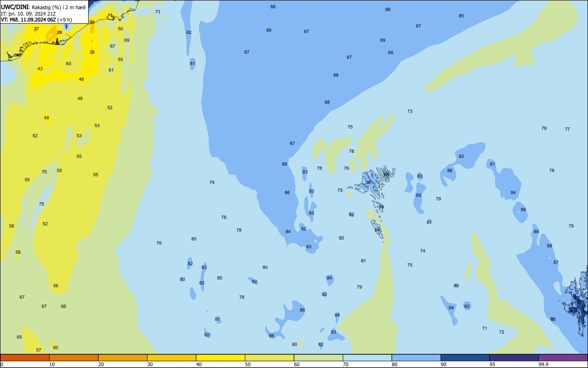Pick the 74 humidity value

click(x=423, y=251)
